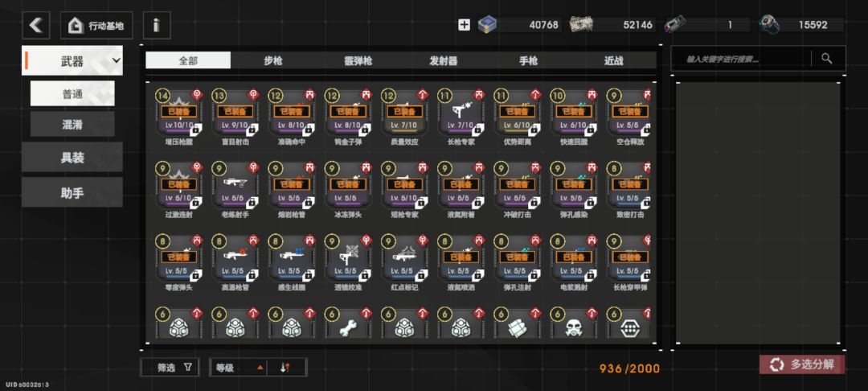Select the 弹孔感染 mod card
The height and width of the screenshot is (391, 868).
[574, 189]
